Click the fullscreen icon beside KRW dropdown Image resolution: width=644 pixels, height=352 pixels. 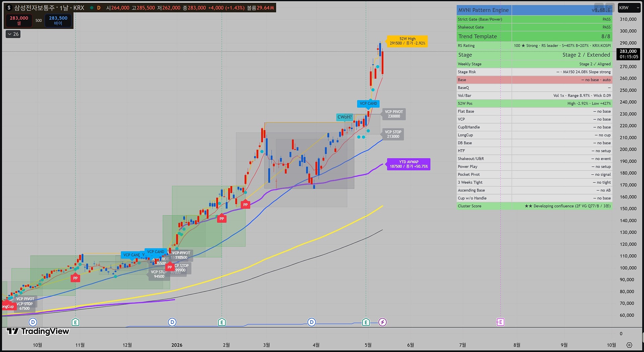click(610, 7)
